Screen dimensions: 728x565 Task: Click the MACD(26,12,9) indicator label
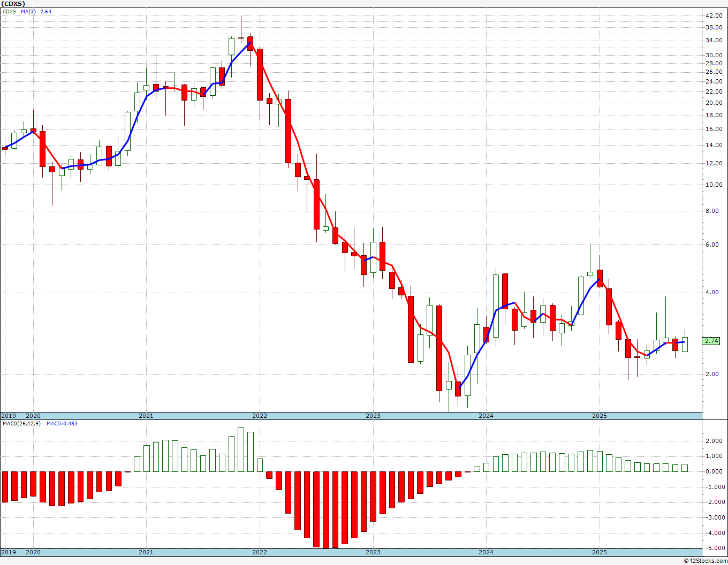pyautogui.click(x=20, y=424)
